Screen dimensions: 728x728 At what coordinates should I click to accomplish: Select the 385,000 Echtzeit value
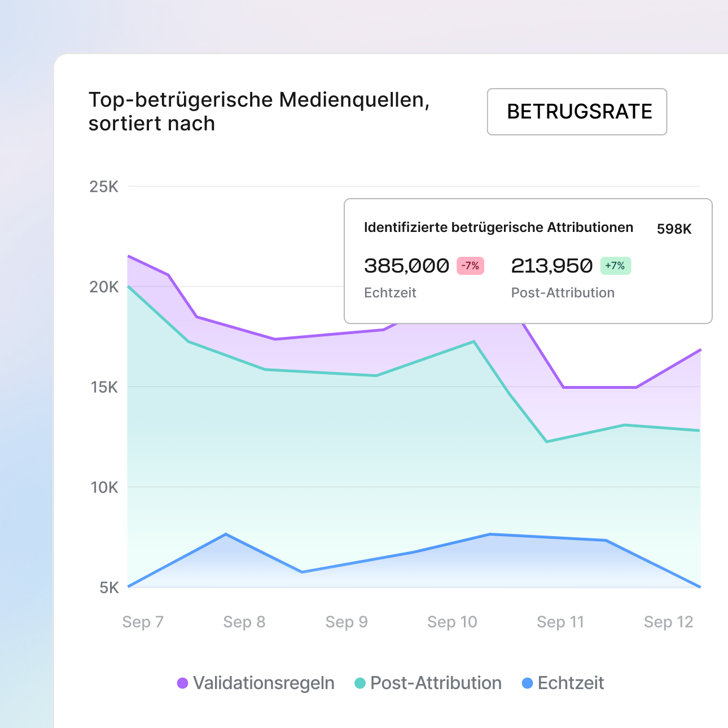point(406,266)
